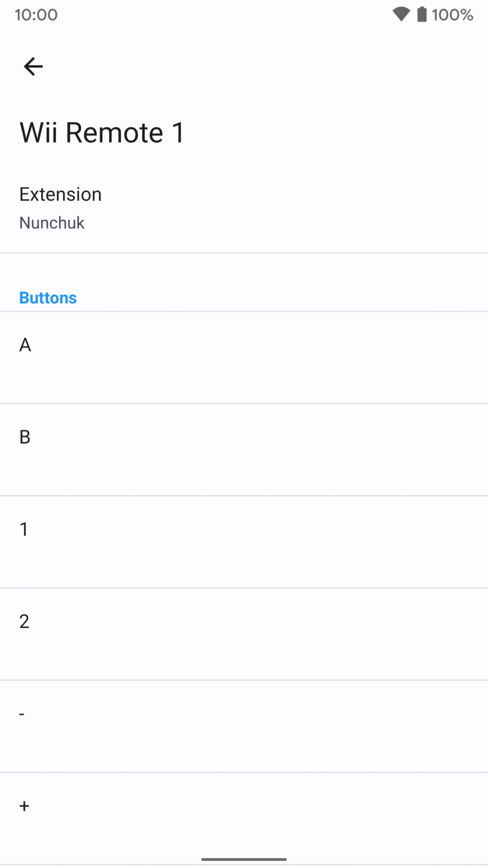Choose the plus (+) button mapping
The height and width of the screenshot is (868, 488).
point(244,818)
